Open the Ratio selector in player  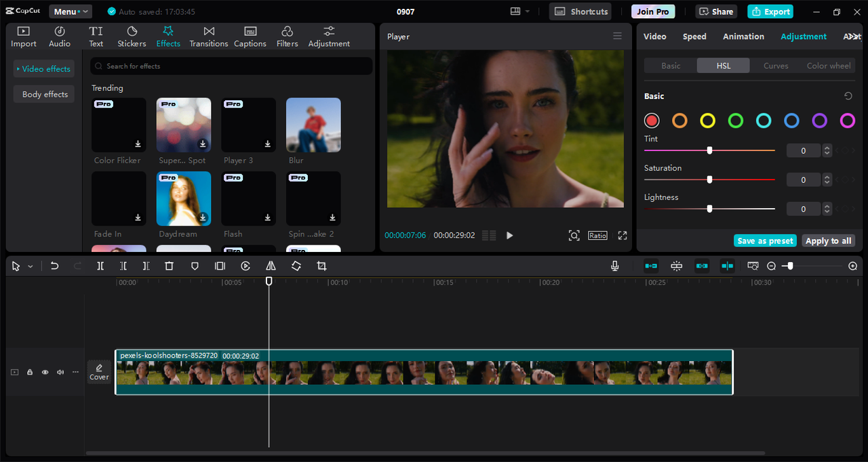[x=597, y=235]
